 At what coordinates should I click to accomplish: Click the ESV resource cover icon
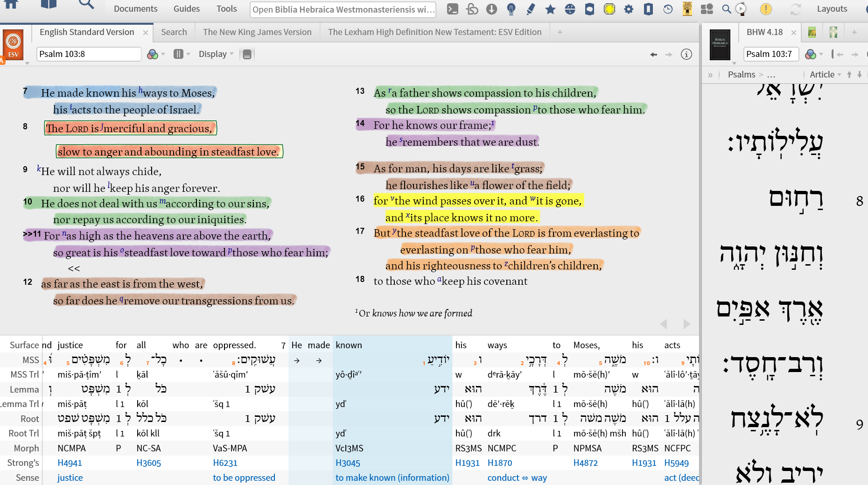[13, 45]
